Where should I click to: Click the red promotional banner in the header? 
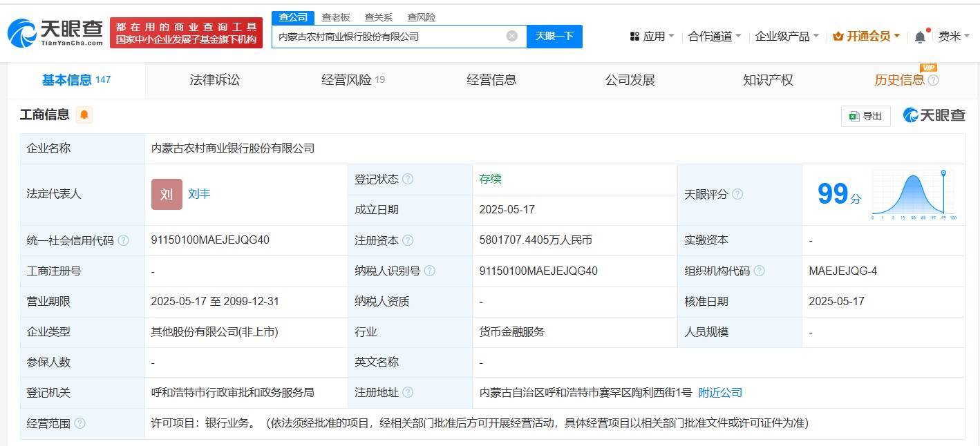(186, 32)
